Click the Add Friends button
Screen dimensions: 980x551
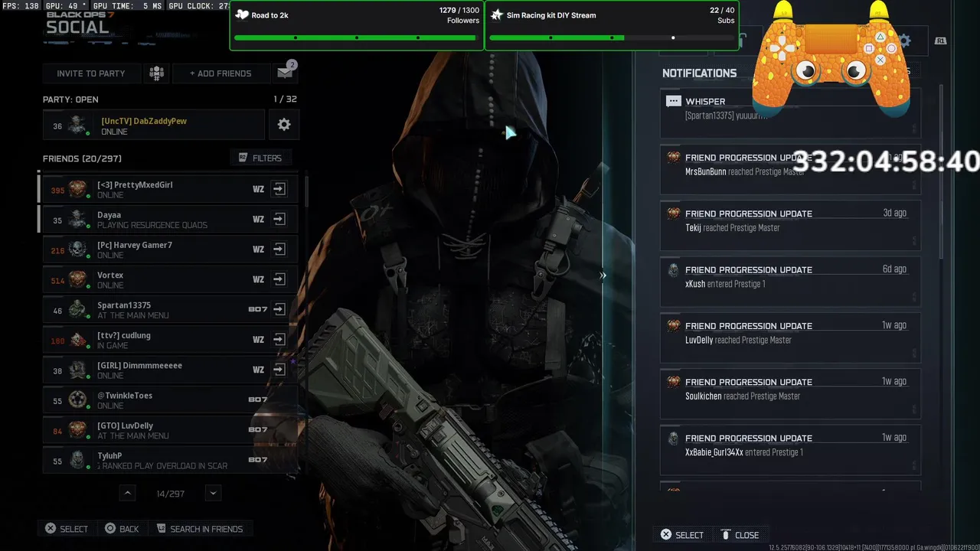220,73
